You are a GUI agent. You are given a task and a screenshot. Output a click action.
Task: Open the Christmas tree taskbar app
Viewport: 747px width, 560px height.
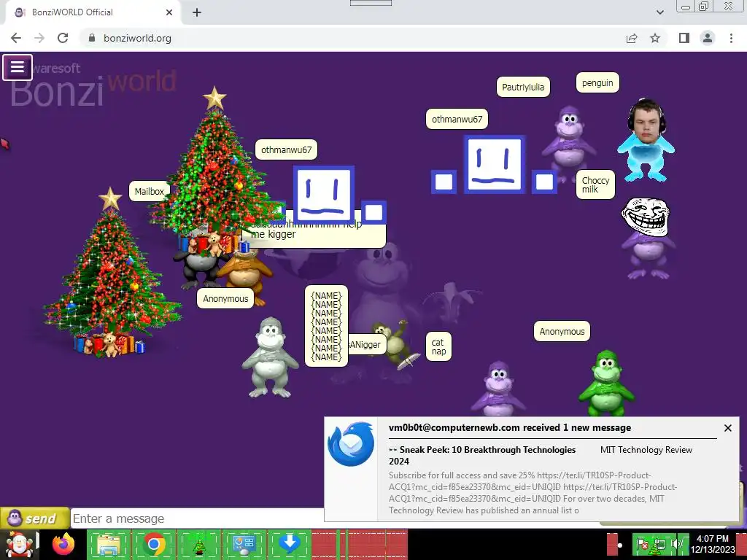pyautogui.click(x=199, y=545)
